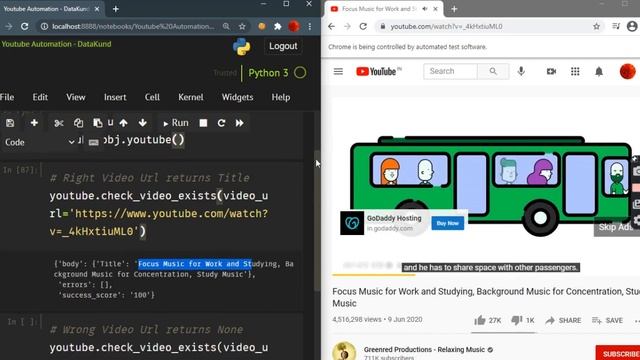Open the Edit menu in Jupyter

click(x=40, y=97)
